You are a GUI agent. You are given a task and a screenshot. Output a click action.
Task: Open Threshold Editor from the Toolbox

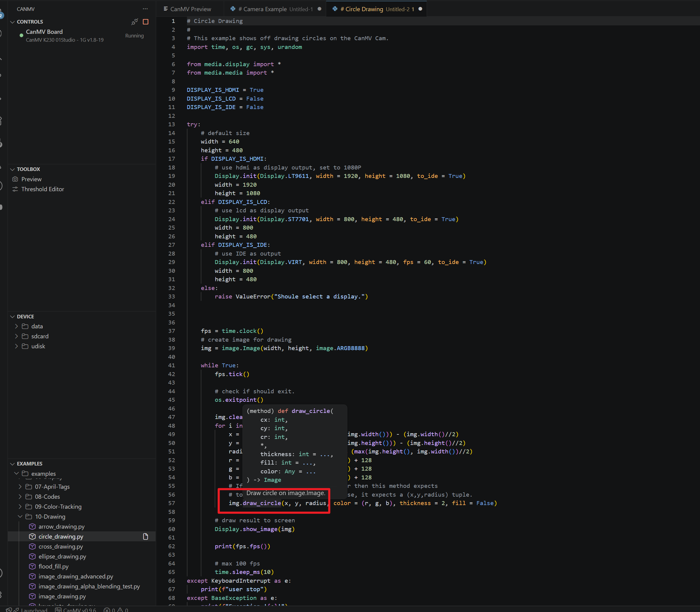click(43, 189)
